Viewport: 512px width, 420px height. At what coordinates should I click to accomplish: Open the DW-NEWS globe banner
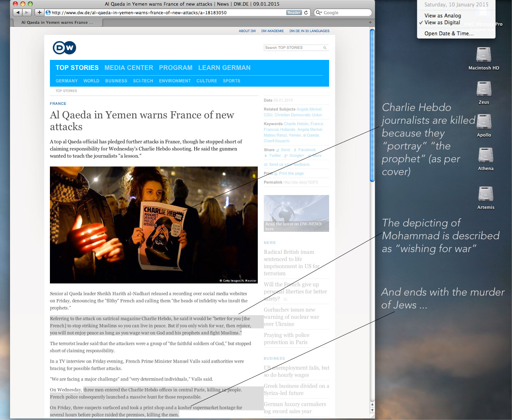point(296,213)
